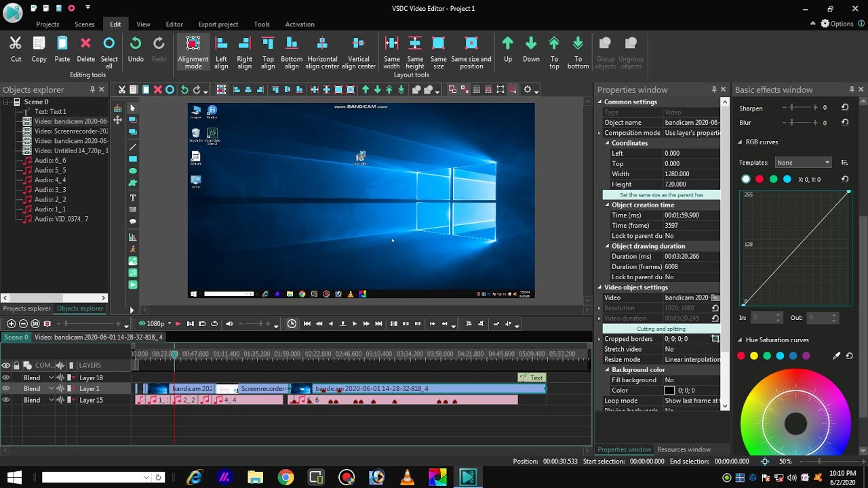Select the subtitle SUB tool
This screenshot has width=868, height=488.
click(x=133, y=209)
